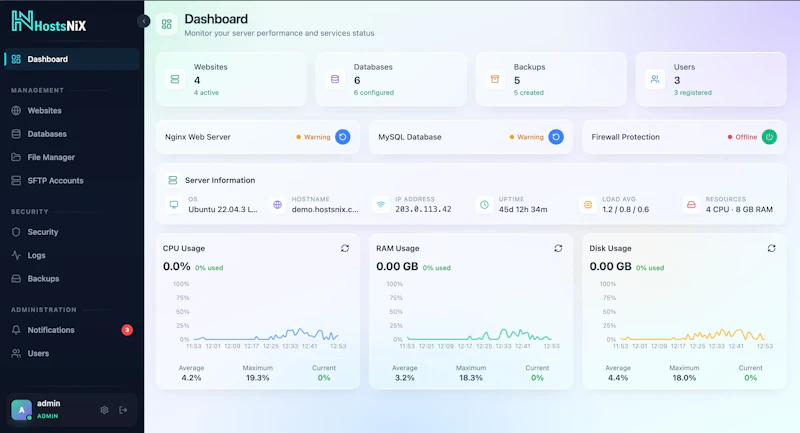Refresh the CPU Usage chart
This screenshot has width=800, height=433.
click(345, 248)
